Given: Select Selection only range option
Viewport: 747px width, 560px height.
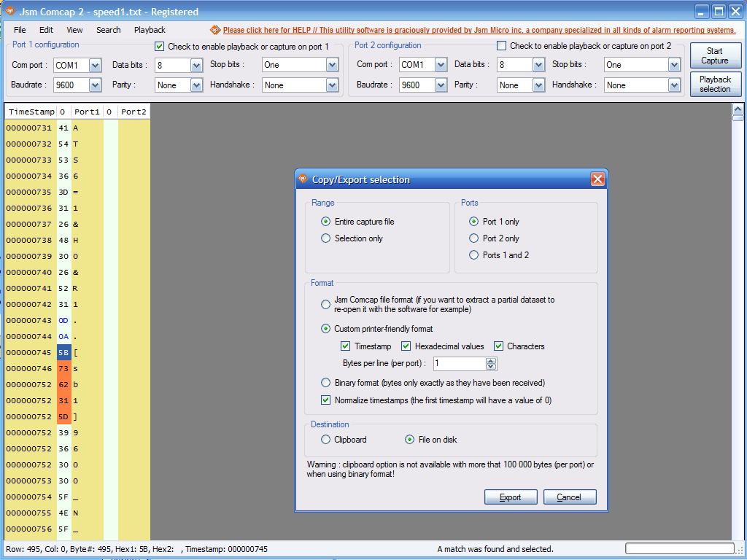Looking at the screenshot, I should 325,238.
